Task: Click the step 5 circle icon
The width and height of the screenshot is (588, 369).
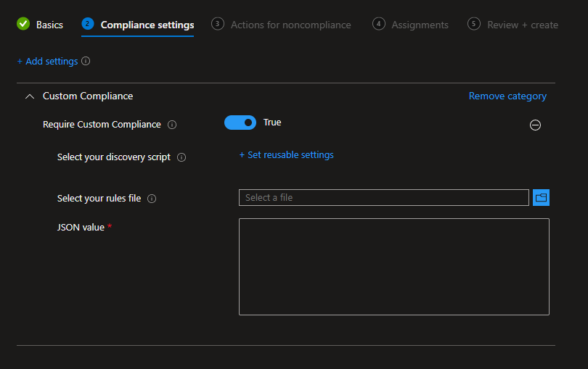Action: click(x=474, y=24)
